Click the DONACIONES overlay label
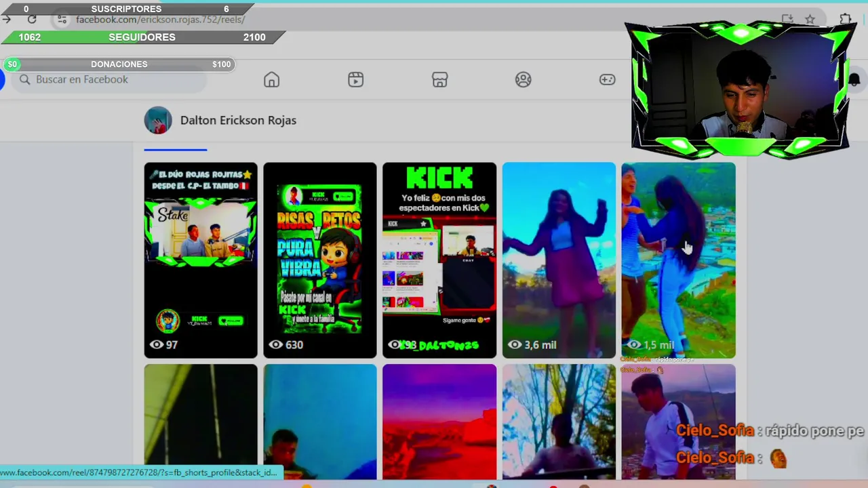The width and height of the screenshot is (868, 488). [x=119, y=64]
